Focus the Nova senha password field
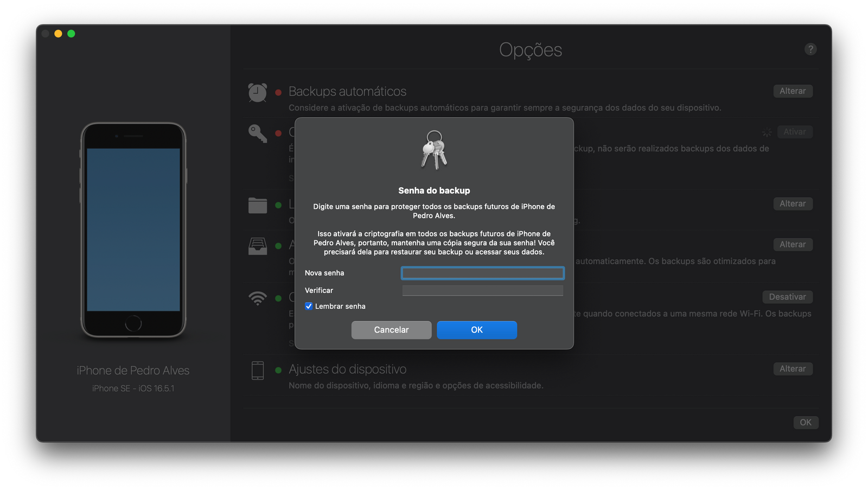The image size is (868, 490). (x=483, y=273)
